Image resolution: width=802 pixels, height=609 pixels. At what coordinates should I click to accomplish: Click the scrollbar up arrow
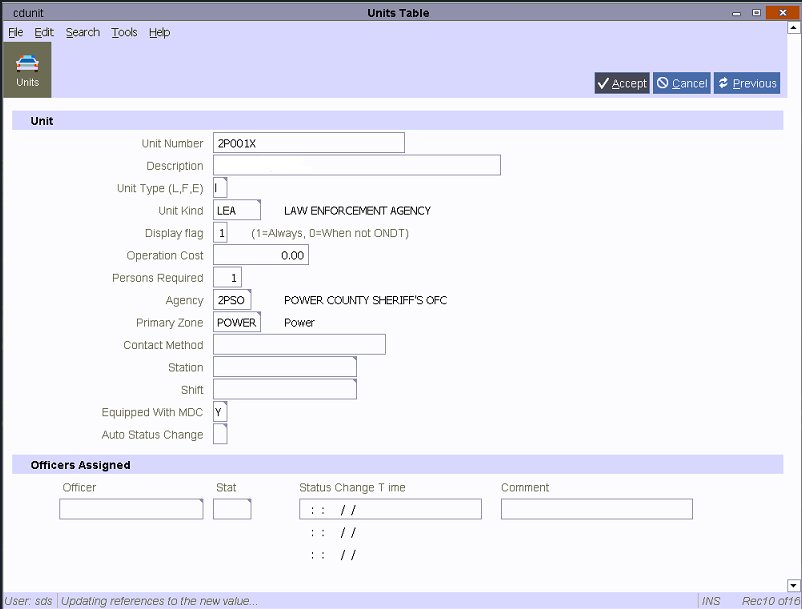tap(793, 28)
